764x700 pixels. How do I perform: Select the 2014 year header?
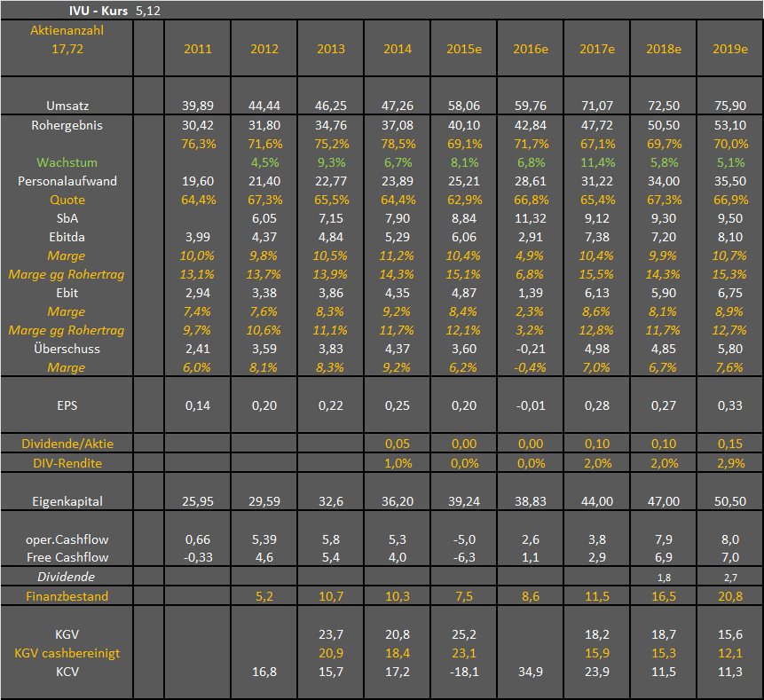click(x=398, y=49)
